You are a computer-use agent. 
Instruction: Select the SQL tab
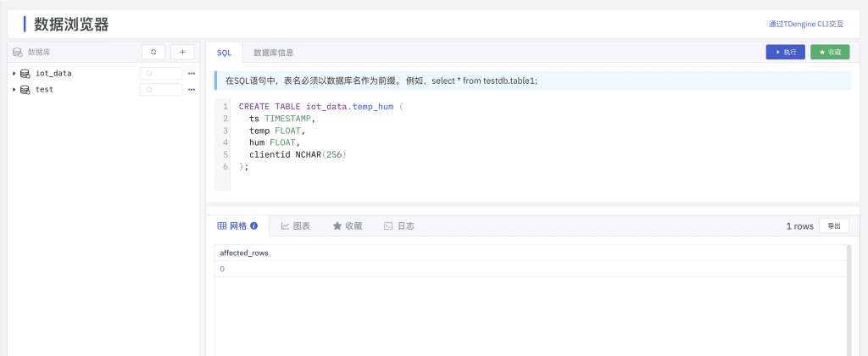[224, 53]
